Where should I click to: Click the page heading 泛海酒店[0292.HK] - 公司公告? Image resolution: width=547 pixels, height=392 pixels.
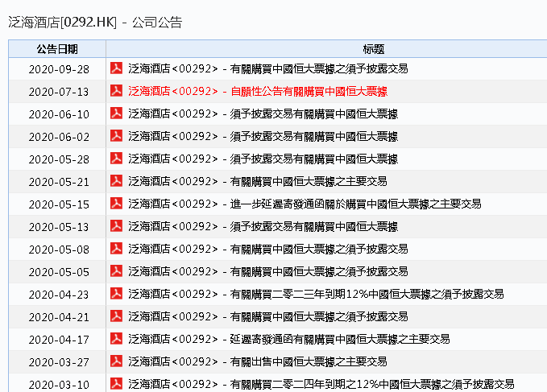pyautogui.click(x=95, y=23)
